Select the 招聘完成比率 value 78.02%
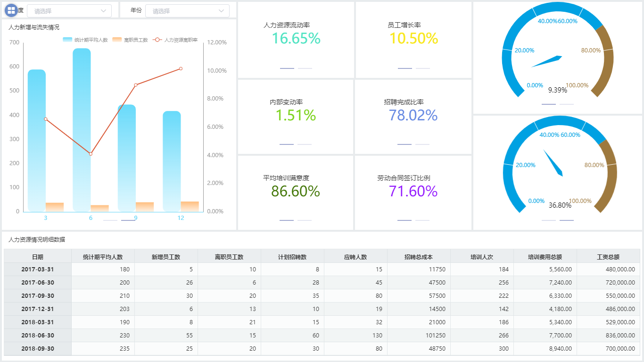This screenshot has height=362, width=644. (413, 115)
